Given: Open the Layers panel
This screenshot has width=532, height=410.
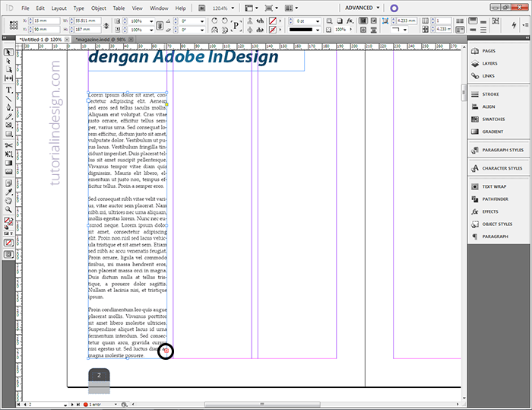Looking at the screenshot, I should 489,64.
